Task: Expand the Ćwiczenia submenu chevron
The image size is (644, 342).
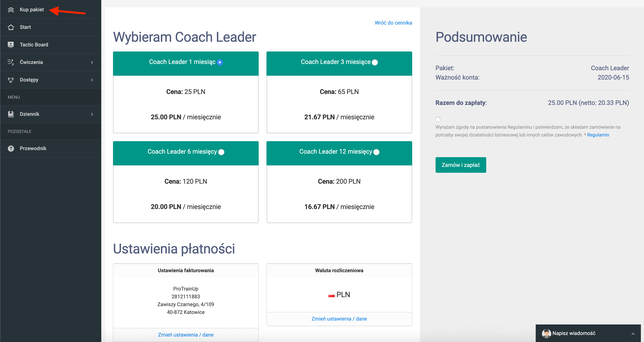Action: tap(92, 62)
